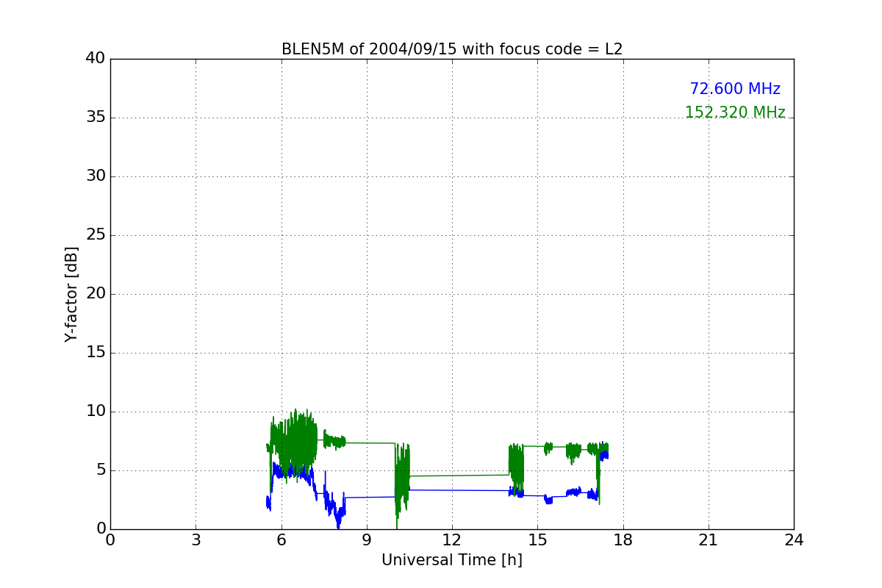This screenshot has height=588, width=882.
Task: Select the green '152.320 MHz' legend label
Action: click(x=735, y=112)
